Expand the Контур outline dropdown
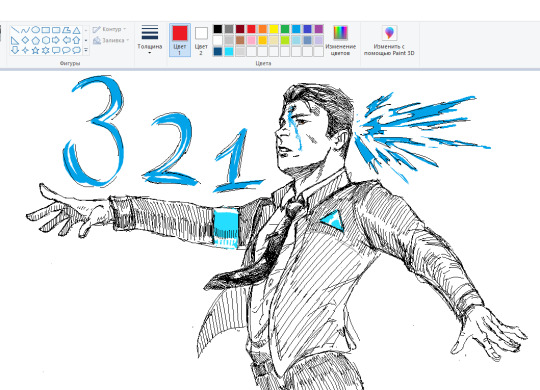The width and height of the screenshot is (540, 390). click(x=110, y=30)
